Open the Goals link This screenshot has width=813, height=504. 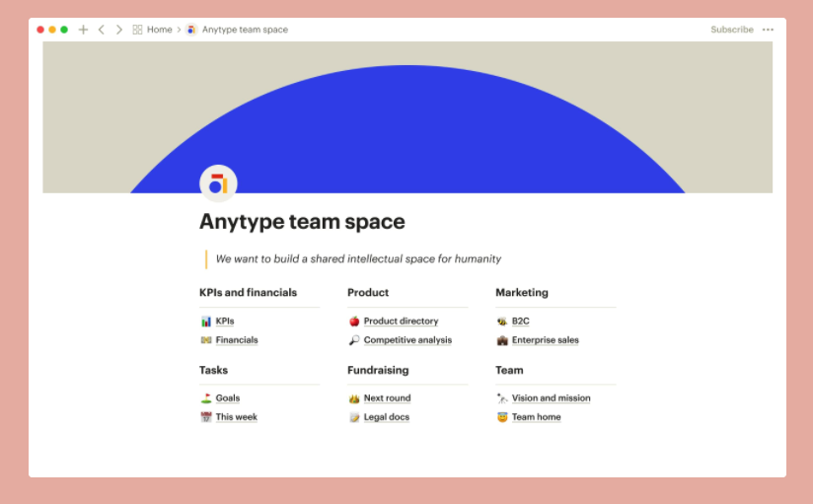pyautogui.click(x=228, y=398)
